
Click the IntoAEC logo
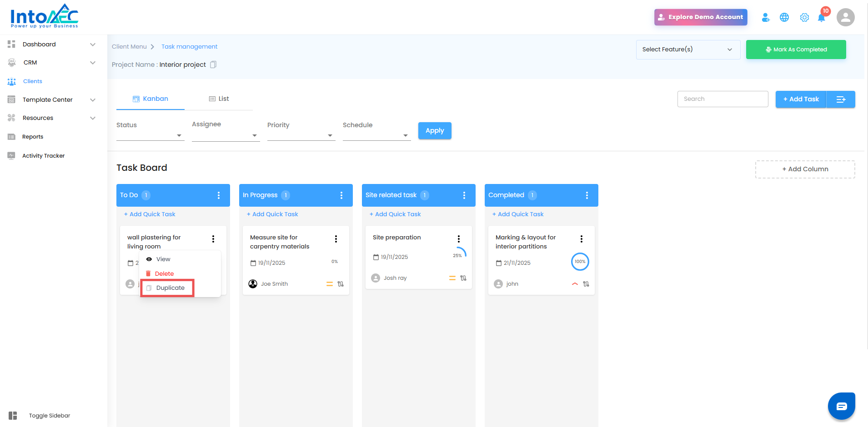44,16
